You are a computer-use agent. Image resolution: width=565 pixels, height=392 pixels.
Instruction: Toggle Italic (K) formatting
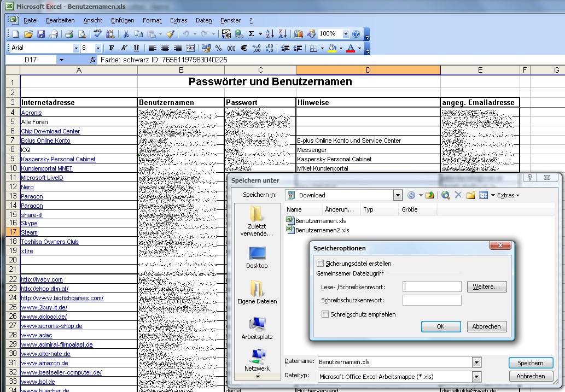pyautogui.click(x=124, y=48)
